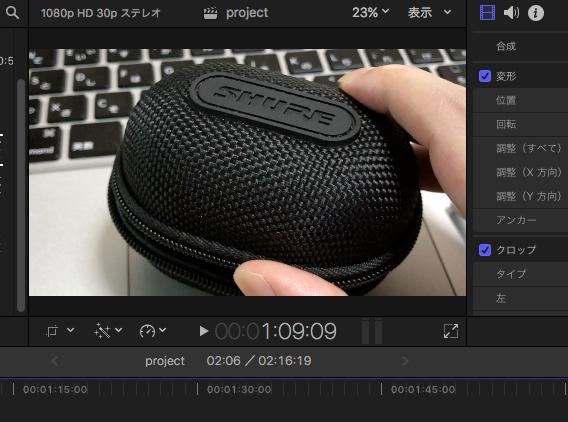Select the 調整（すべて）parameter row
This screenshot has height=422, width=568.
coord(521,148)
